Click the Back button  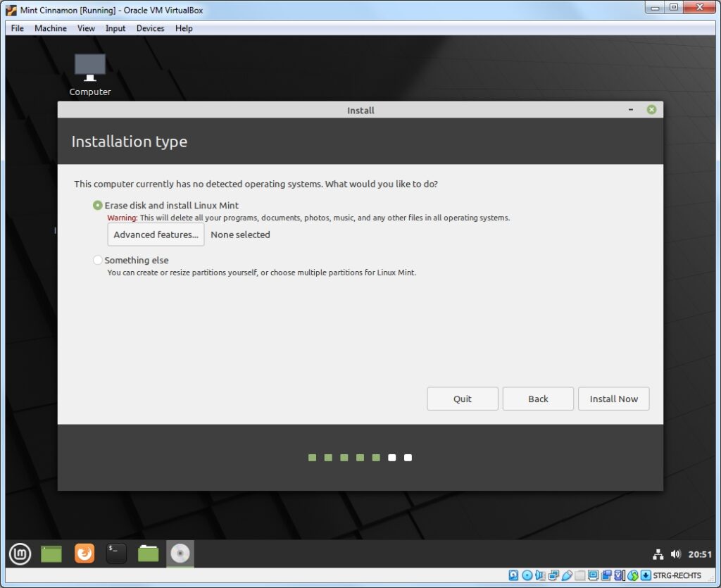(538, 399)
